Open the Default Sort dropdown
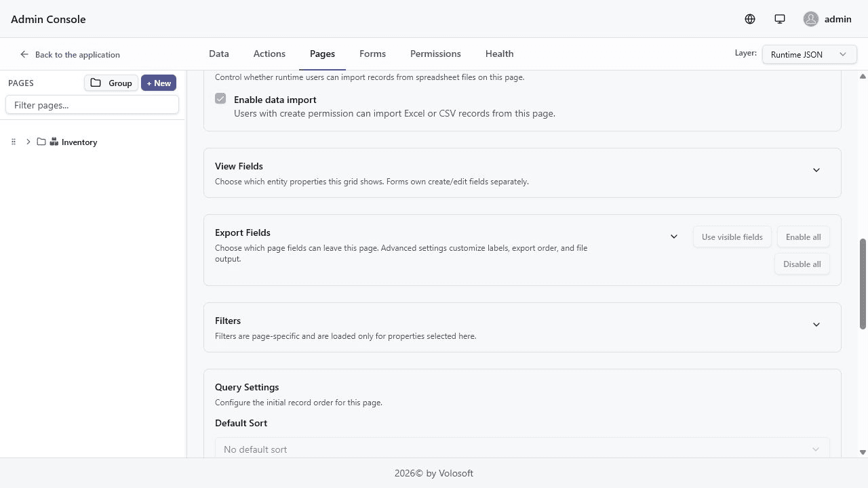This screenshot has height=488, width=868. [522, 449]
